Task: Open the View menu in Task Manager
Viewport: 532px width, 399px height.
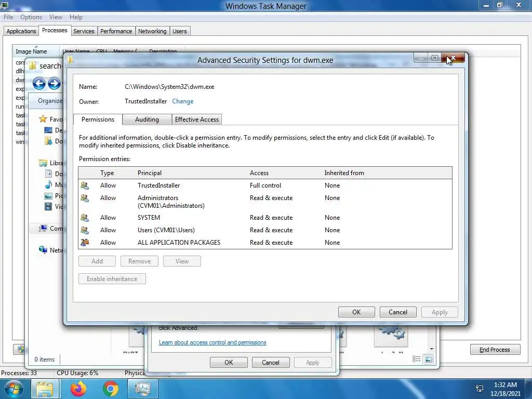Action: (x=56, y=17)
